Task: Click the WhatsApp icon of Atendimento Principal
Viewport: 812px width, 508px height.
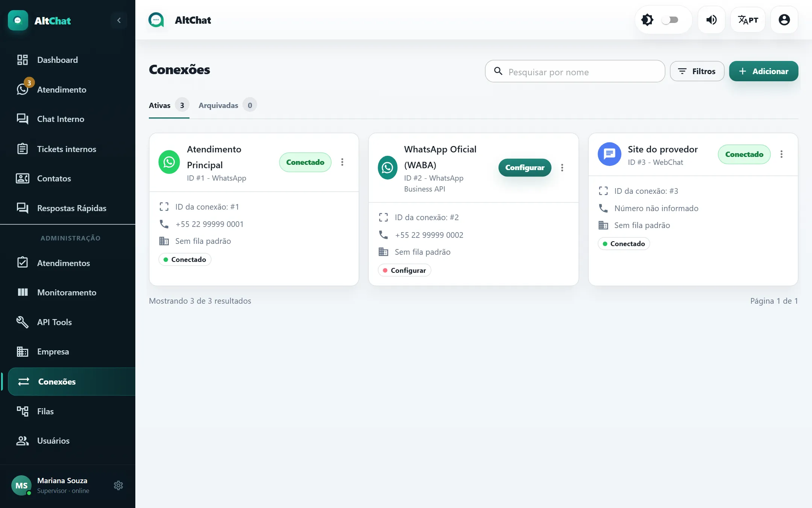Action: pos(169,162)
